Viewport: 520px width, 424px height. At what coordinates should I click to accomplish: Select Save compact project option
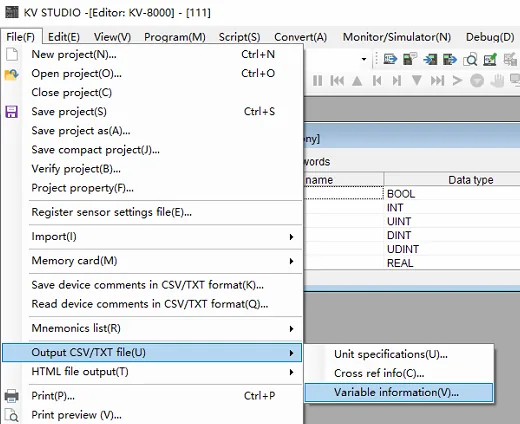(152, 150)
